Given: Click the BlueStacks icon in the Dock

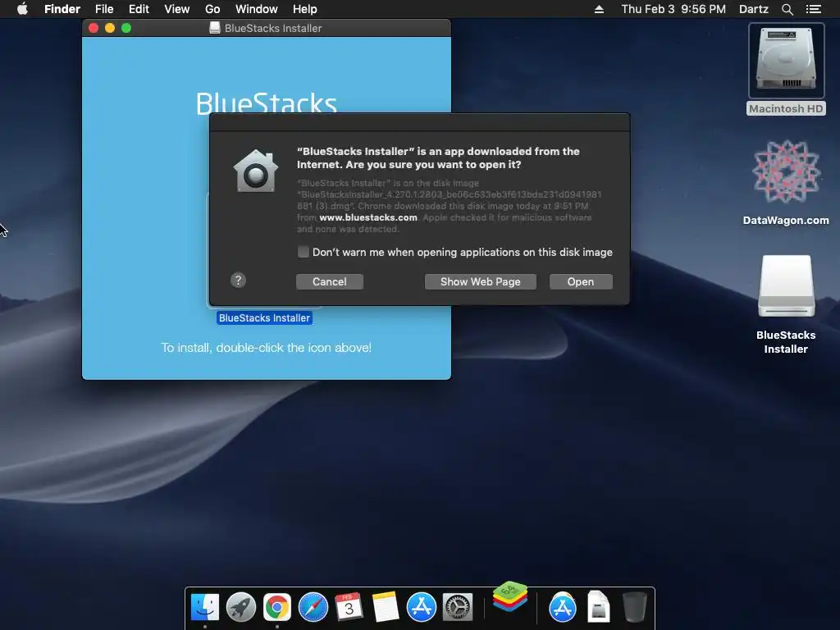Looking at the screenshot, I should click(510, 596).
